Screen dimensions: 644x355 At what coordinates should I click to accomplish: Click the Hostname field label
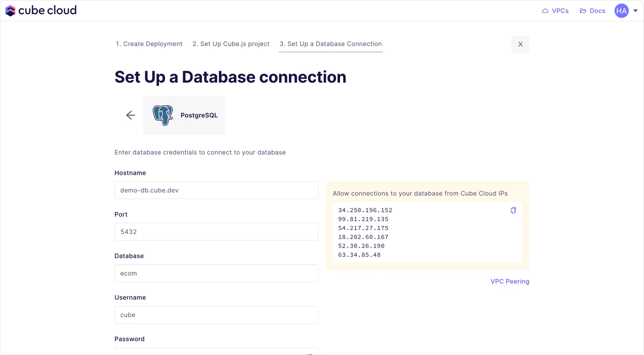click(130, 173)
